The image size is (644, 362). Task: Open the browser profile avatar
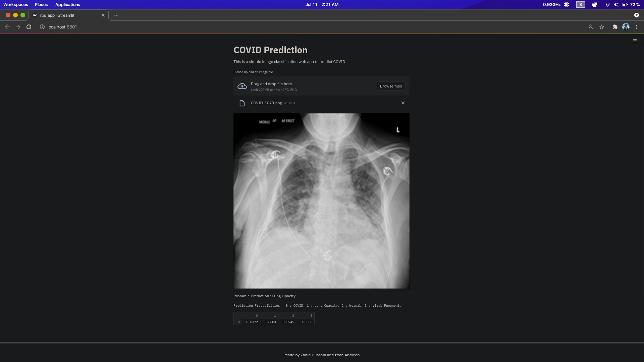[626, 27]
